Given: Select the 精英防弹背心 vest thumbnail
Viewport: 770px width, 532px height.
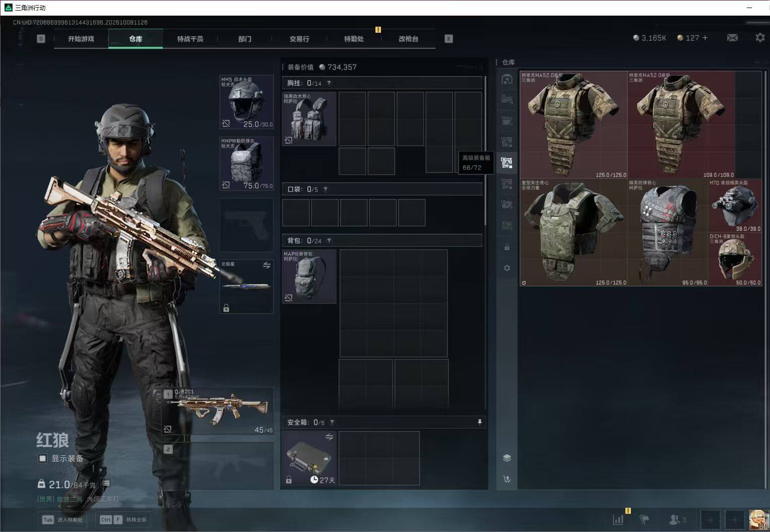Looking at the screenshot, I should pyautogui.click(x=668, y=233).
